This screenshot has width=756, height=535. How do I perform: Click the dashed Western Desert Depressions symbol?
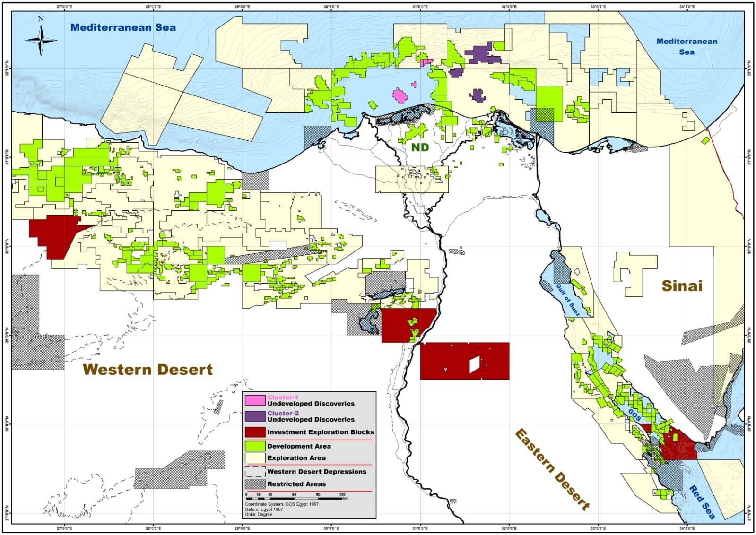tap(255, 472)
